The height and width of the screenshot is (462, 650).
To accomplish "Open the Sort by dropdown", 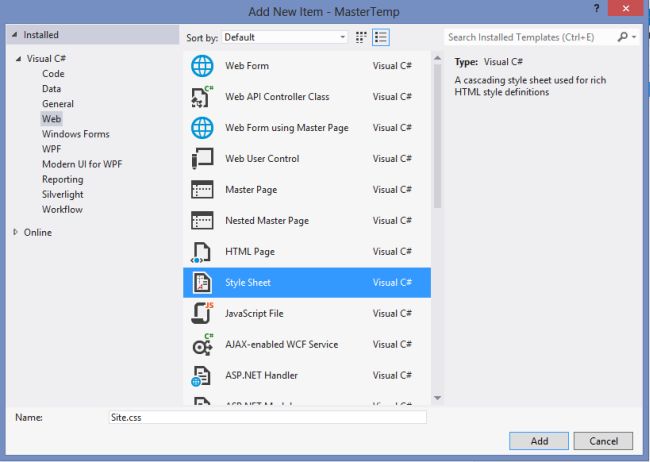I will pos(286,38).
